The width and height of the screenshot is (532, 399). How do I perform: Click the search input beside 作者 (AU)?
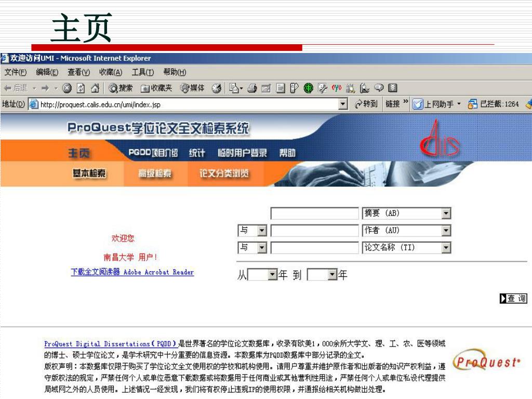coord(314,230)
